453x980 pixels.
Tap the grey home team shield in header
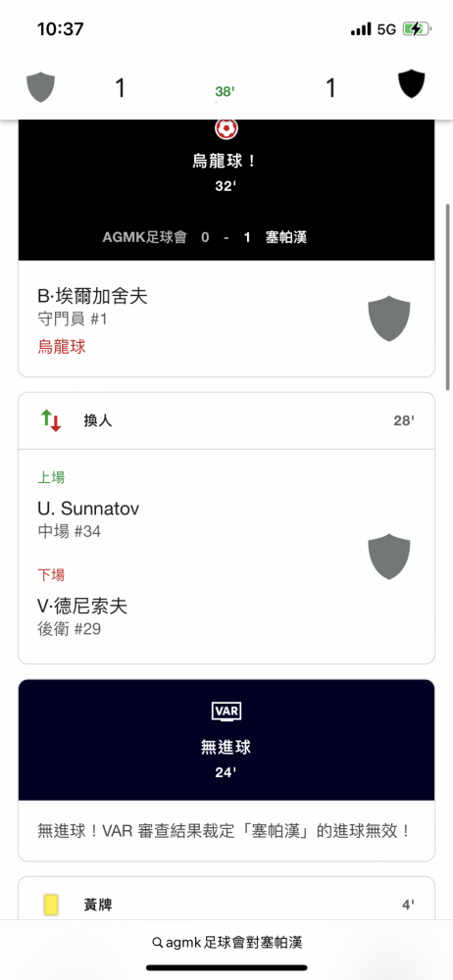(40, 87)
